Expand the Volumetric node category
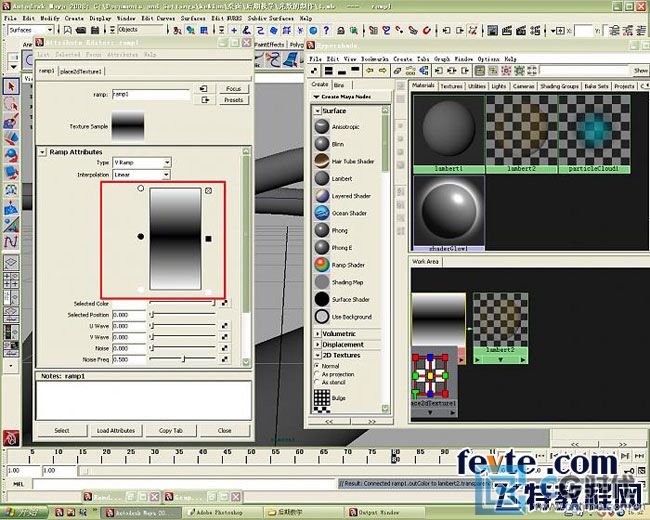 317,334
